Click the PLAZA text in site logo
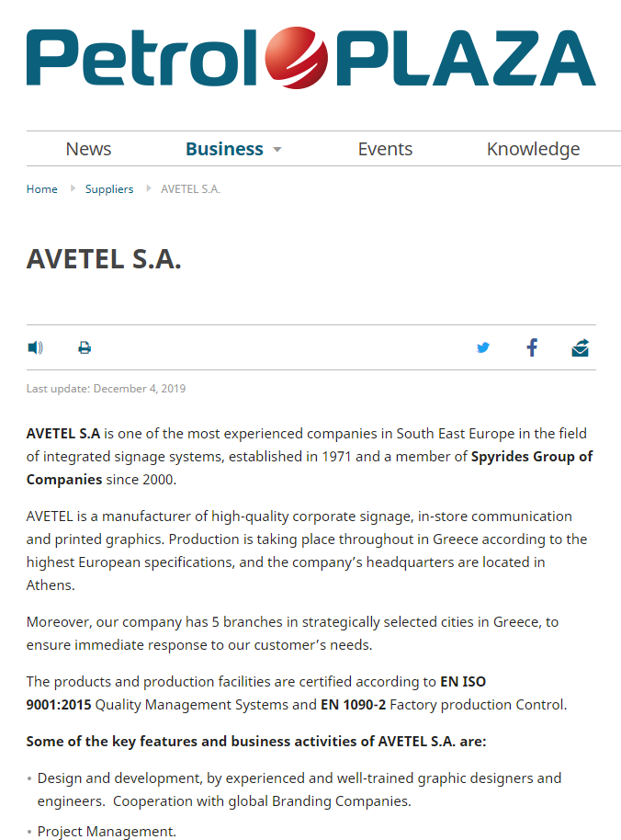This screenshot has height=840, width=621. [x=466, y=58]
